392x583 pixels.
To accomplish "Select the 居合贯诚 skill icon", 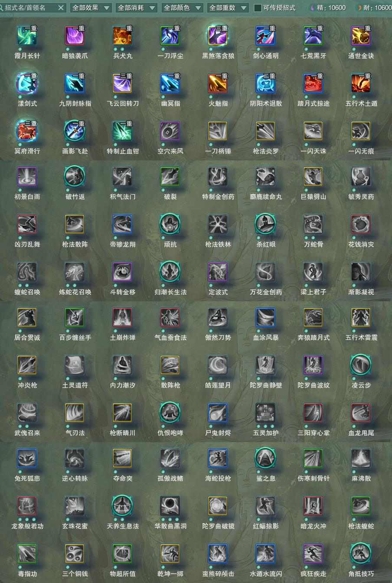I will point(27,317).
